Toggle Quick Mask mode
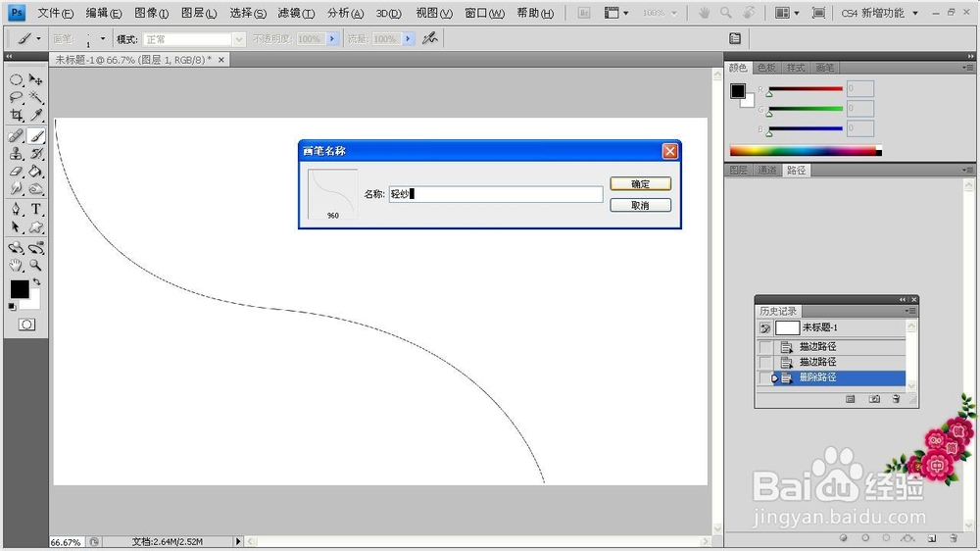The image size is (980, 551). [x=26, y=325]
